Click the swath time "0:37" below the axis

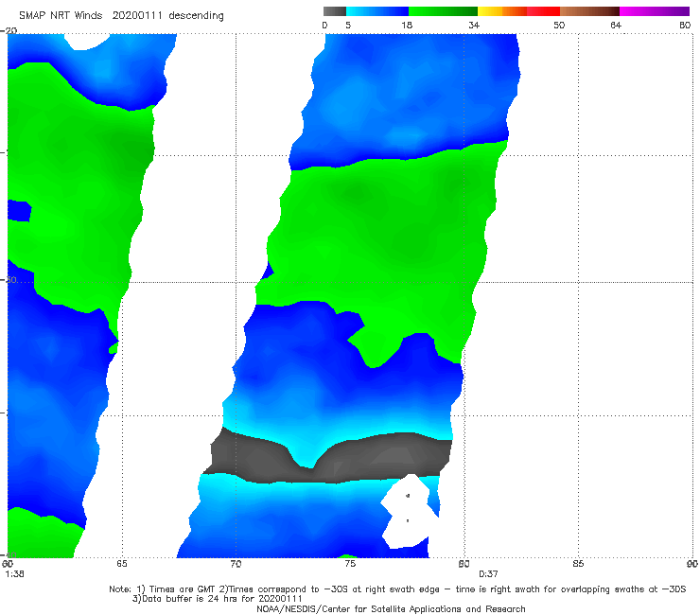(488, 574)
